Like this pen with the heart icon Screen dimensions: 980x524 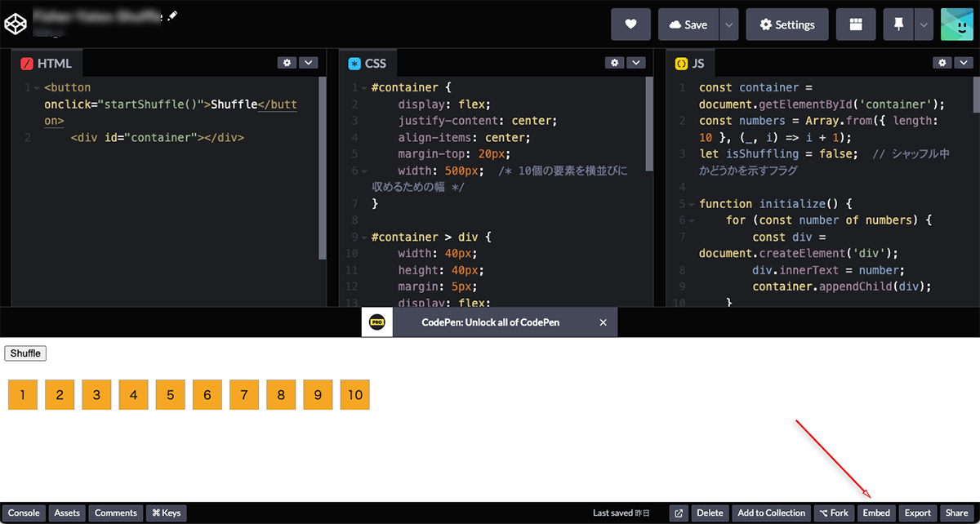pyautogui.click(x=630, y=24)
